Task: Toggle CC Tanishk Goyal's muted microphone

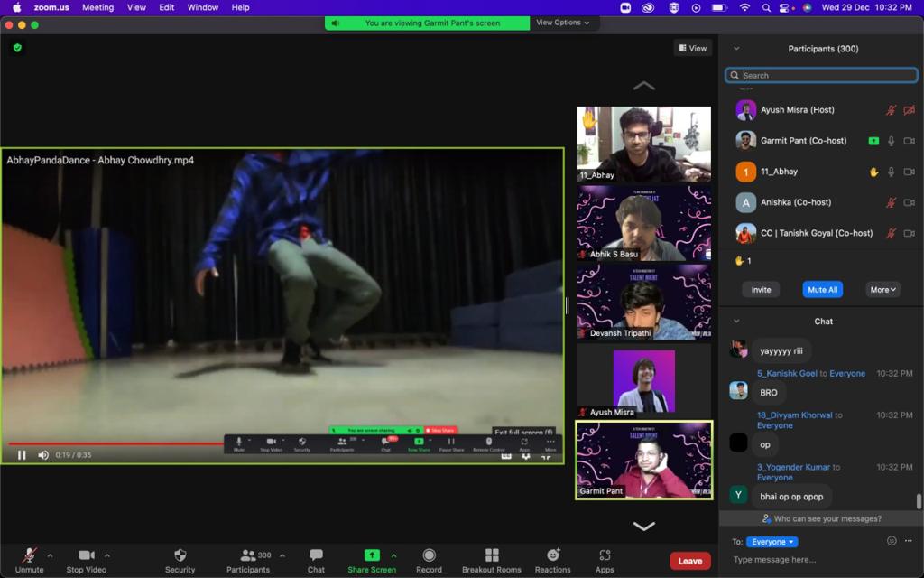Action: pyautogui.click(x=891, y=233)
